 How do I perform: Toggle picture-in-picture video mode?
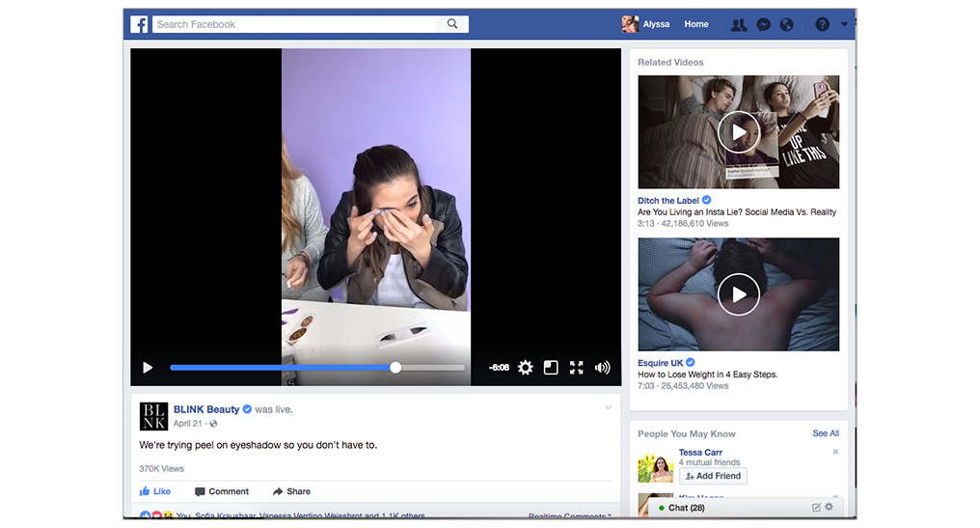(x=551, y=367)
